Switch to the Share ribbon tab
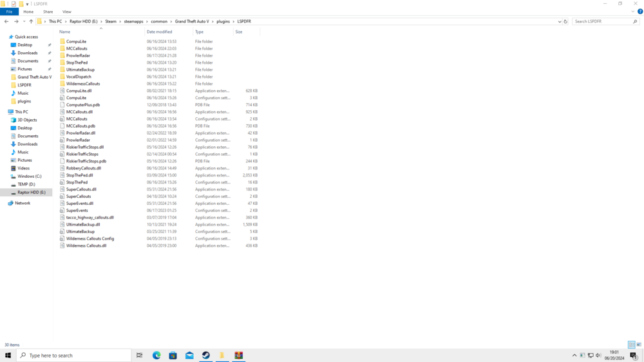Image resolution: width=644 pixels, height=362 pixels. [x=48, y=12]
